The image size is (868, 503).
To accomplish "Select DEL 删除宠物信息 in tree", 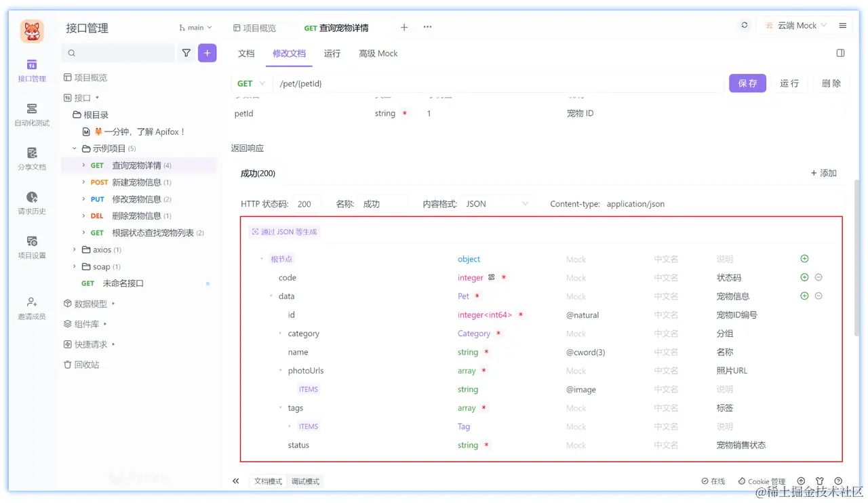I will (x=139, y=216).
